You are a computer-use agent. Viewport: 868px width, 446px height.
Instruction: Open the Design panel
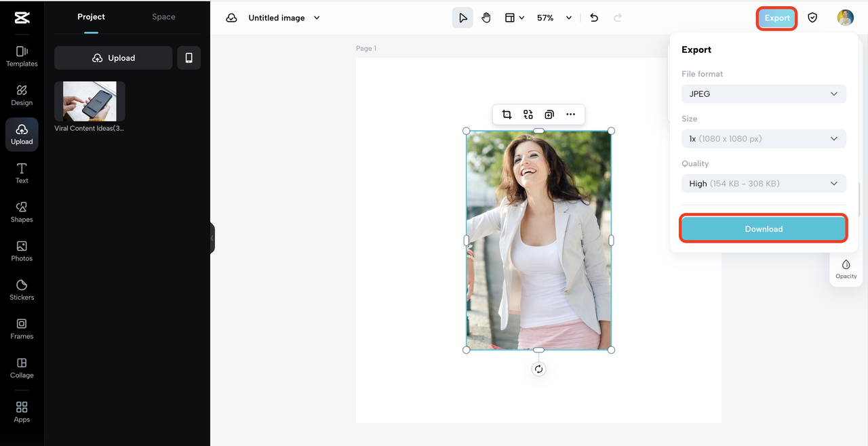tap(22, 95)
